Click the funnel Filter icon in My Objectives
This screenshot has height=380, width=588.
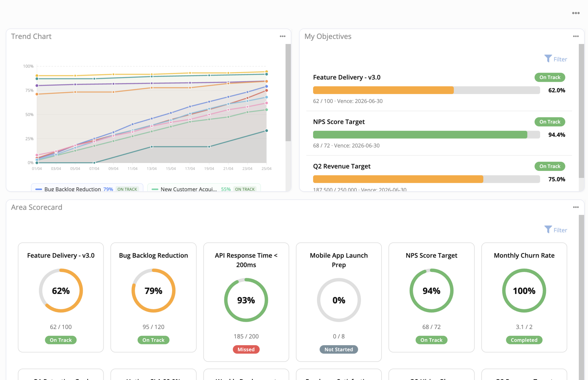[x=548, y=59]
